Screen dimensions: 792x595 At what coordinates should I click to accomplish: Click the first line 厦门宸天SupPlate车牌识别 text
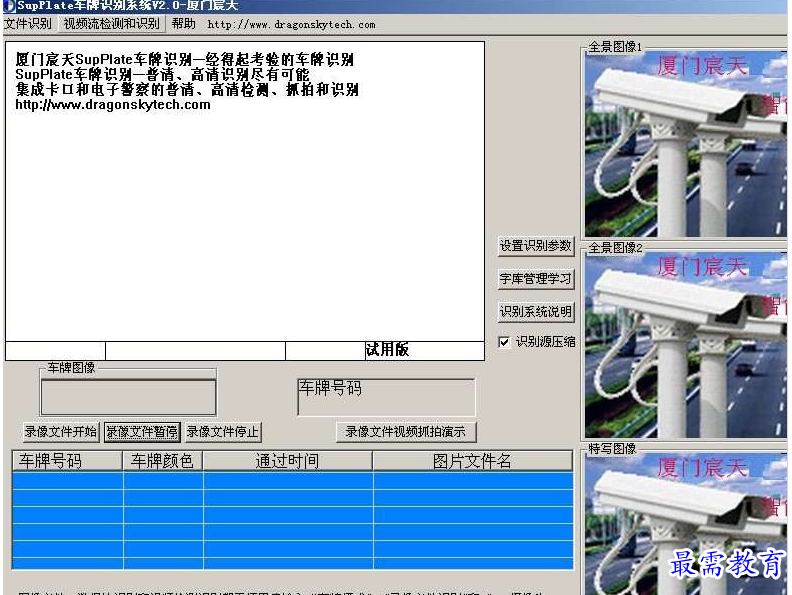[x=184, y=60]
